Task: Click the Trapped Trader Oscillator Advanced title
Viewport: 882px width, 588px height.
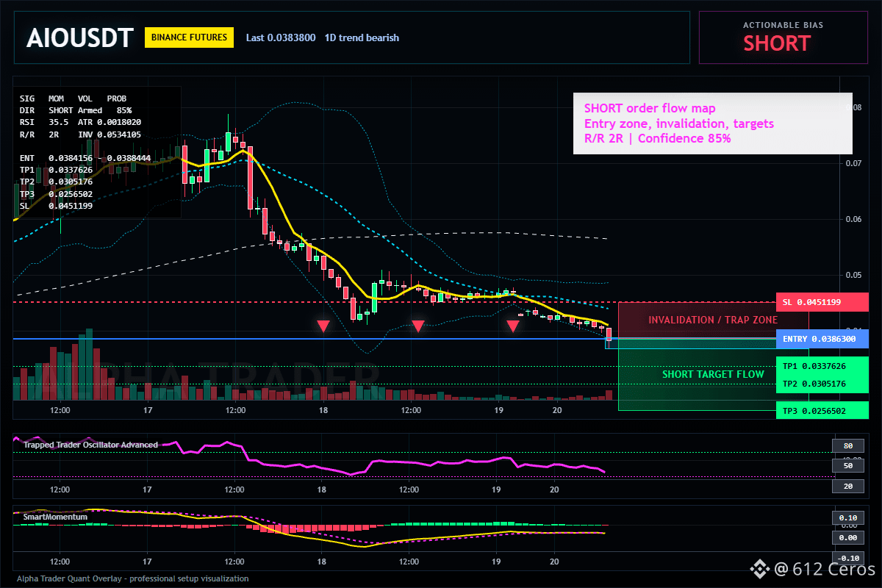Action: tap(90, 445)
